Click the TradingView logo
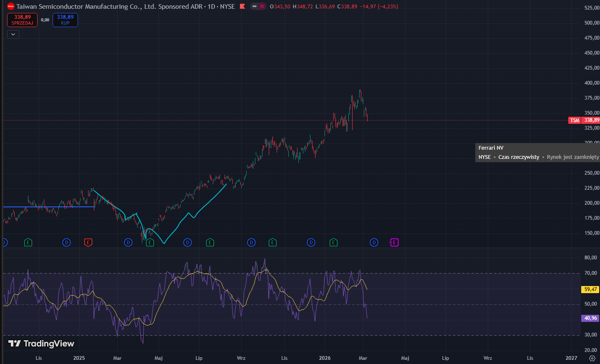The width and height of the screenshot is (600, 364). (41, 344)
